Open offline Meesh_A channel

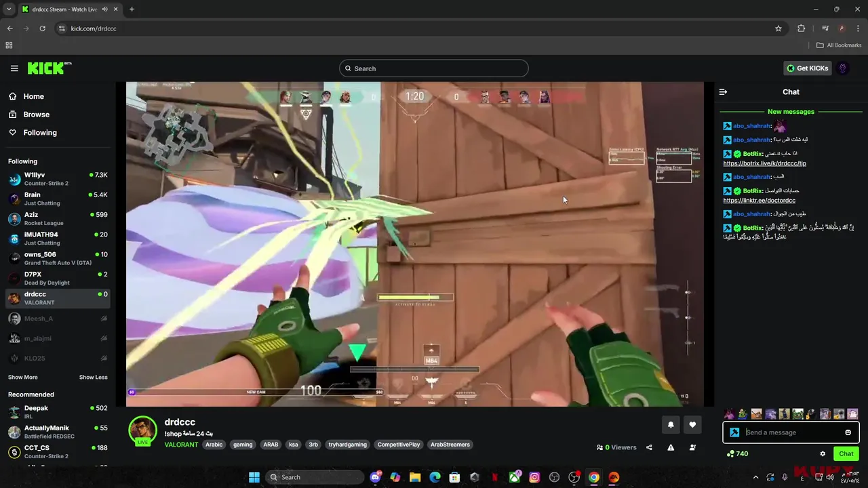pyautogui.click(x=58, y=319)
